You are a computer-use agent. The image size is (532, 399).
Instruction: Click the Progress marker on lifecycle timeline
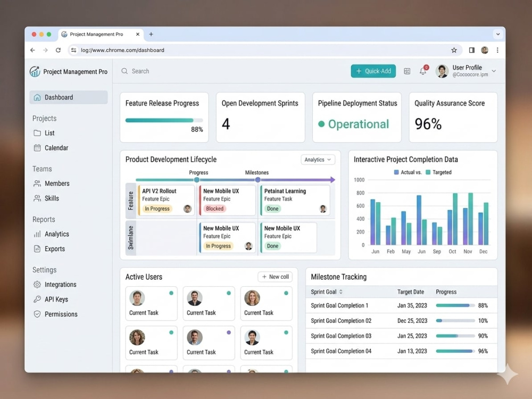coord(197,180)
